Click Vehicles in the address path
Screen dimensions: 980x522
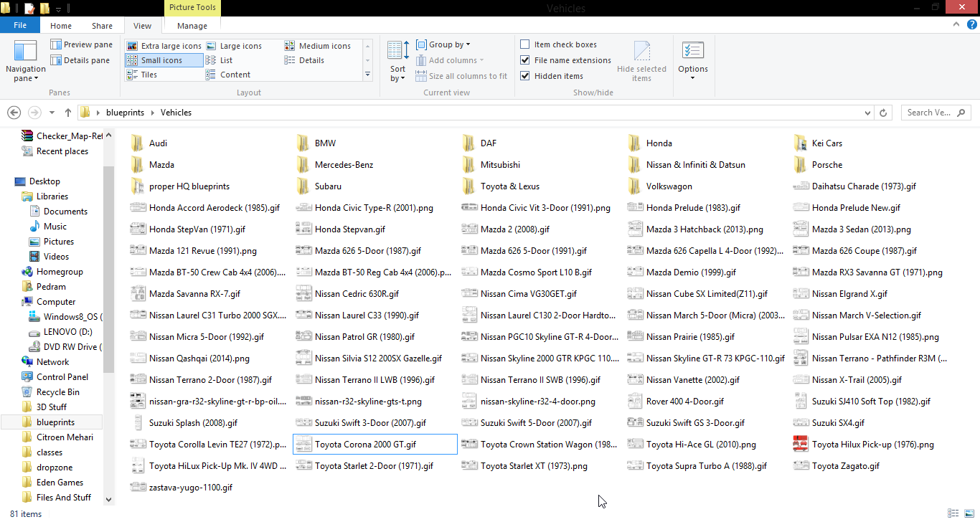tap(176, 113)
